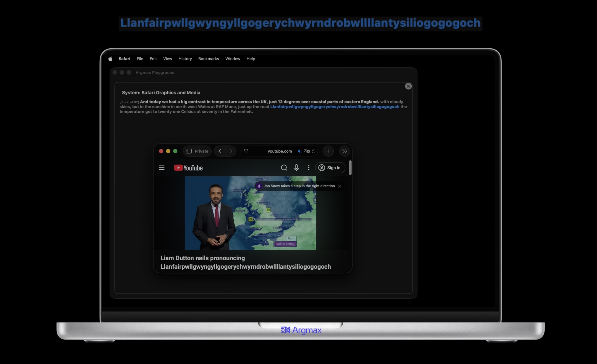Viewport: 597px width, 364px height.
Task: Open YouTube settings three-dot menu
Action: (308, 168)
